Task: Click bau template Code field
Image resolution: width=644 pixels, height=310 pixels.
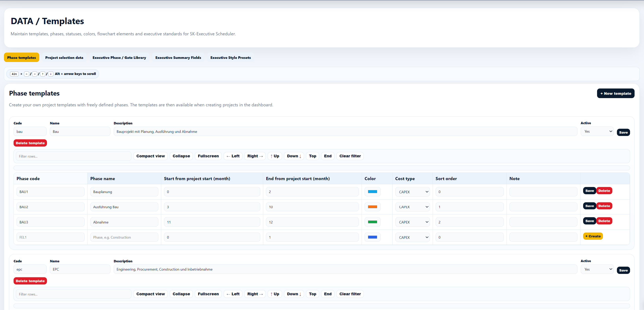Action: [30, 131]
